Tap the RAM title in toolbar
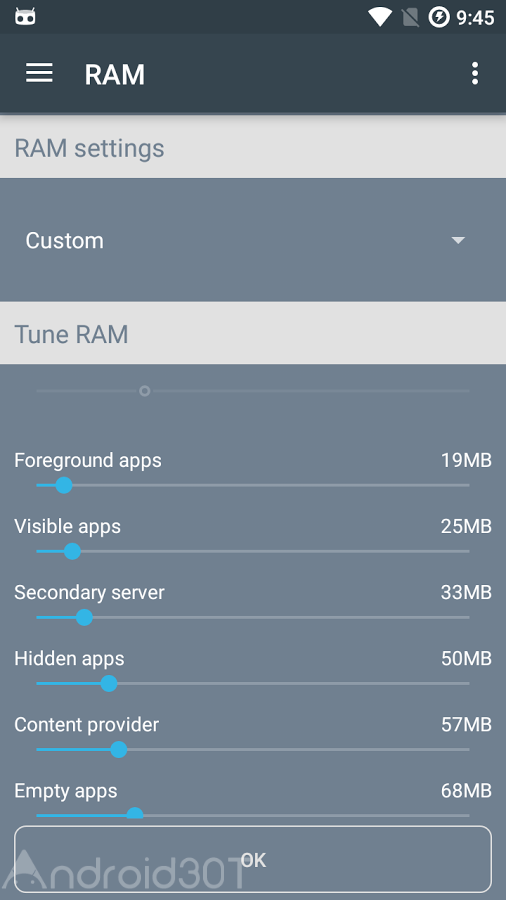This screenshot has width=506, height=900. (115, 75)
